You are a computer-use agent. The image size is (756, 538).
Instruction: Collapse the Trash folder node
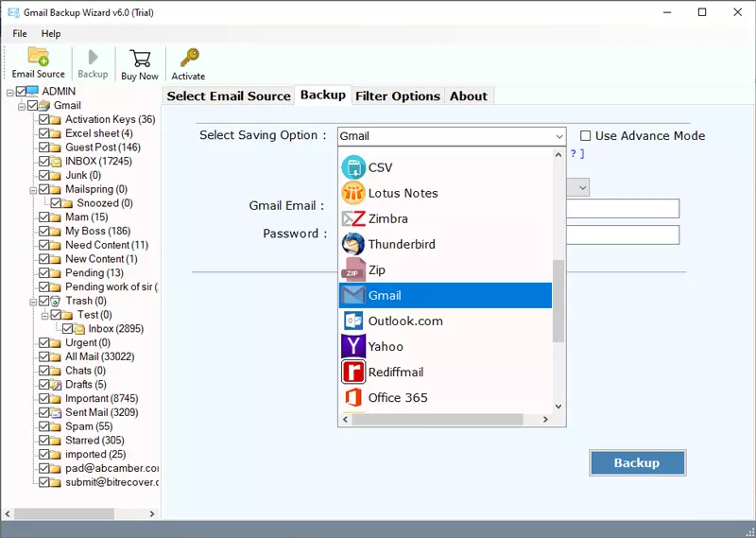coord(33,302)
